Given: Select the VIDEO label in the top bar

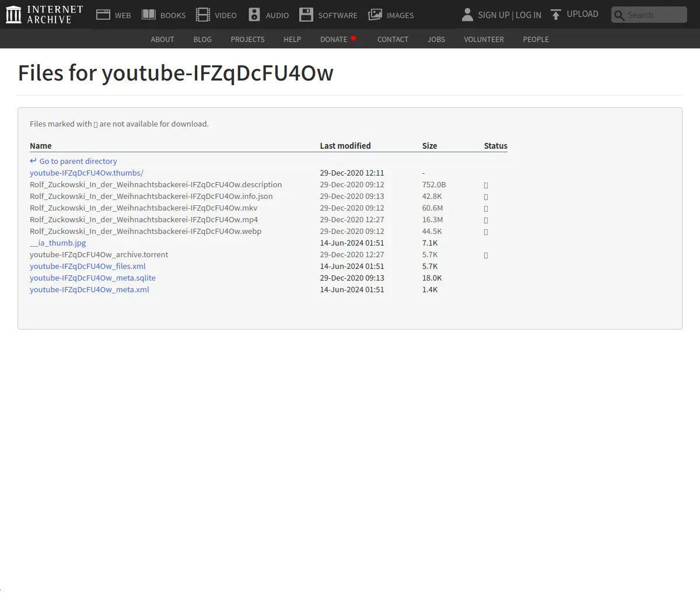Looking at the screenshot, I should pyautogui.click(x=226, y=15).
